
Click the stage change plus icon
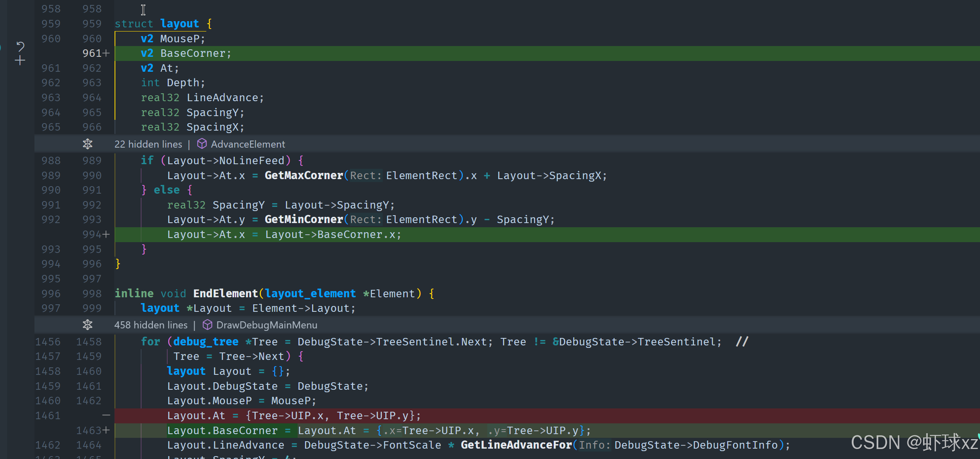[20, 61]
